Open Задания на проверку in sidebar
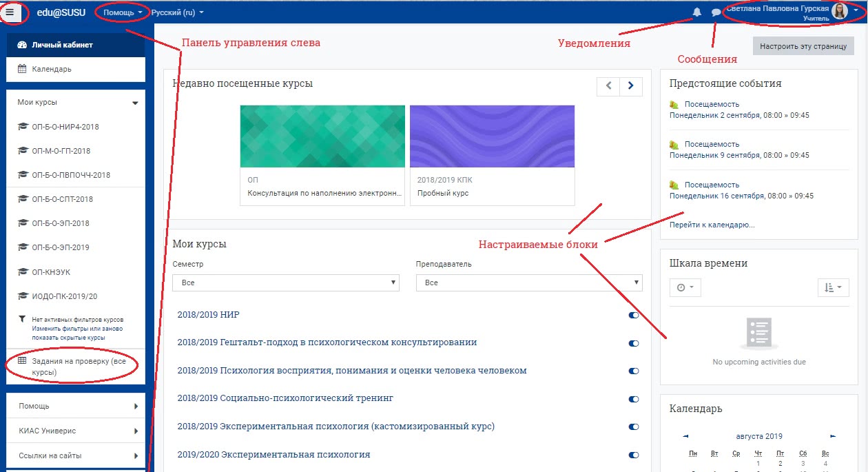868x472 pixels. click(71, 367)
